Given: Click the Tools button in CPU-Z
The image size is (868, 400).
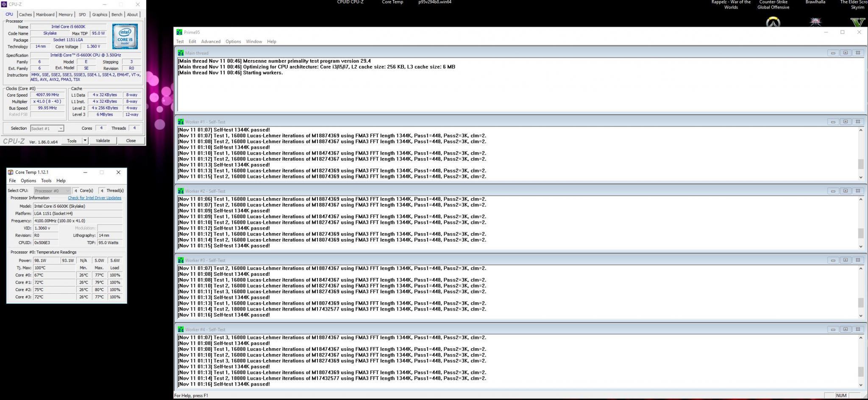Looking at the screenshot, I should tap(72, 141).
